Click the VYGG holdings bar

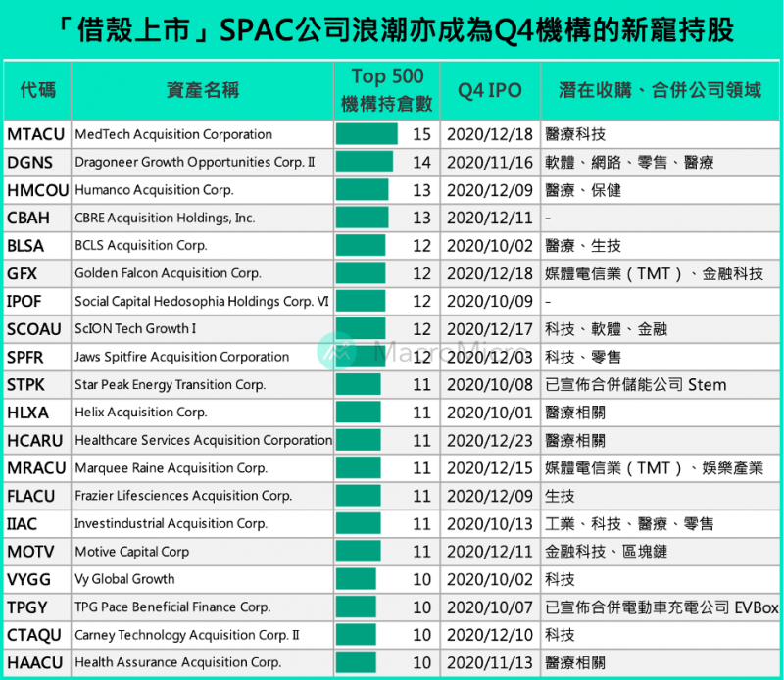pyautogui.click(x=356, y=580)
